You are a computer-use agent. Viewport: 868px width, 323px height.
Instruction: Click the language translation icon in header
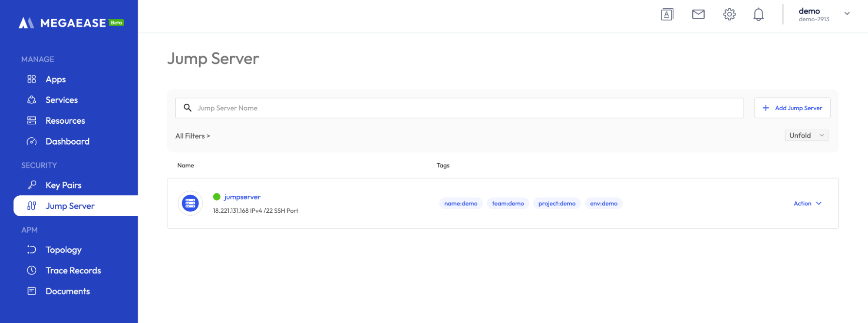click(667, 14)
